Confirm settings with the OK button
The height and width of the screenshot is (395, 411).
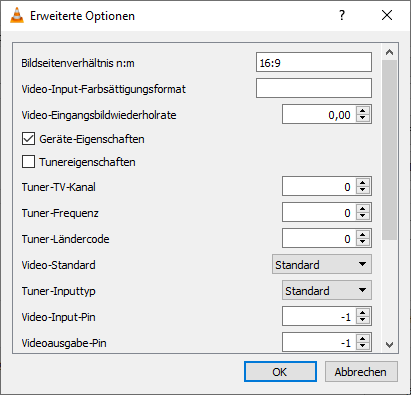280,371
